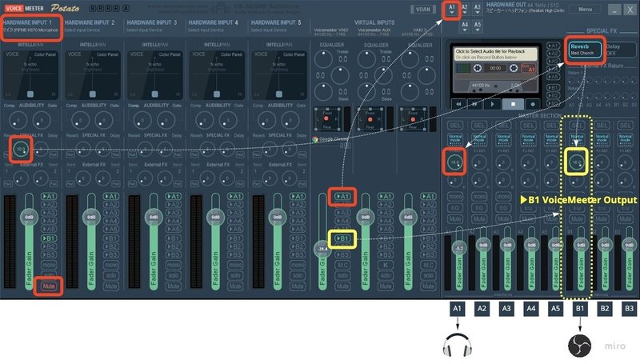Image resolution: width=640 pixels, height=364 pixels.
Task: Open the A3 hardware out device selector
Action: 477,10
